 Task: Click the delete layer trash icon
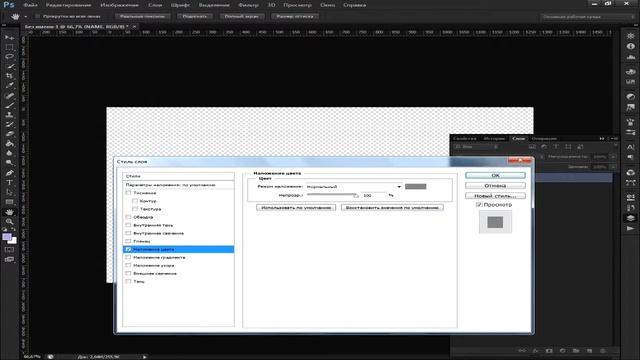click(603, 351)
